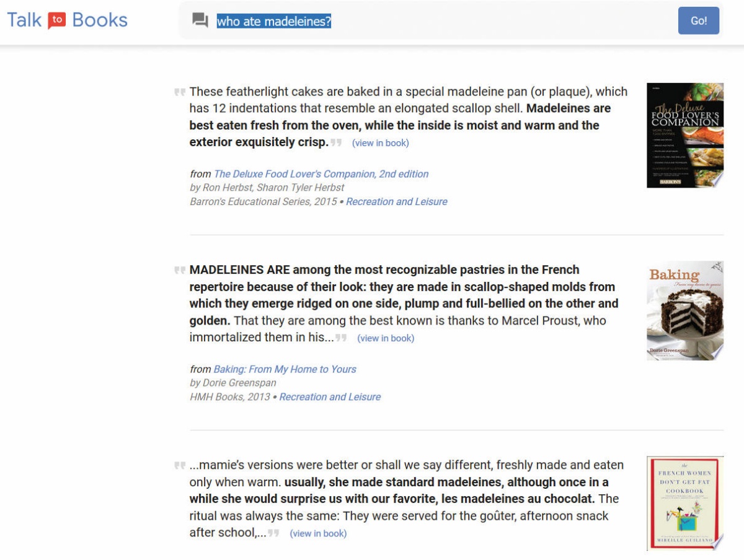Image resolution: width=744 pixels, height=560 pixels.
Task: Click the chat bubble icon in search bar
Action: tap(200, 21)
